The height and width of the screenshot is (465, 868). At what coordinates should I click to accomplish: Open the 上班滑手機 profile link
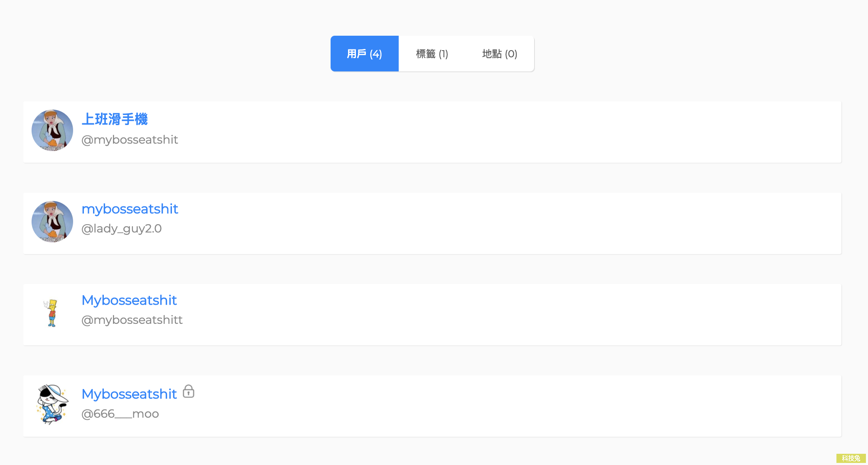click(x=115, y=119)
